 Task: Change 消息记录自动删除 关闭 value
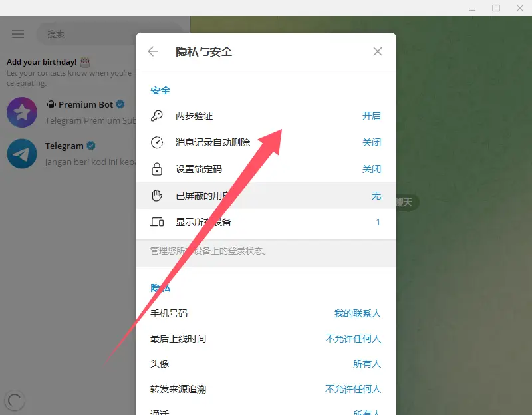click(x=371, y=142)
